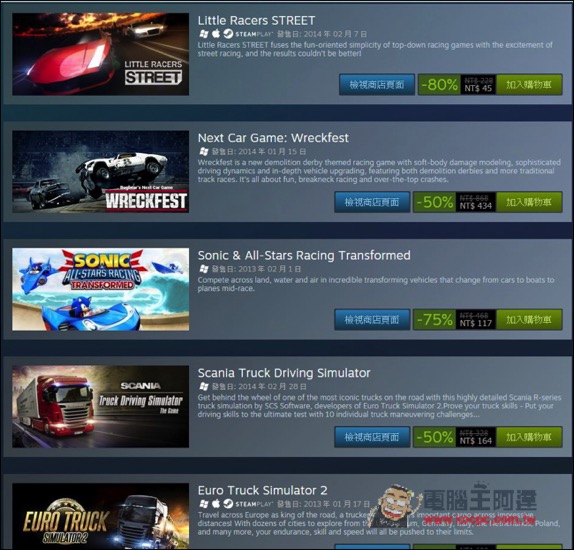The height and width of the screenshot is (550, 574).
Task: View store page for Sonic Racing Transformed
Action: (372, 320)
